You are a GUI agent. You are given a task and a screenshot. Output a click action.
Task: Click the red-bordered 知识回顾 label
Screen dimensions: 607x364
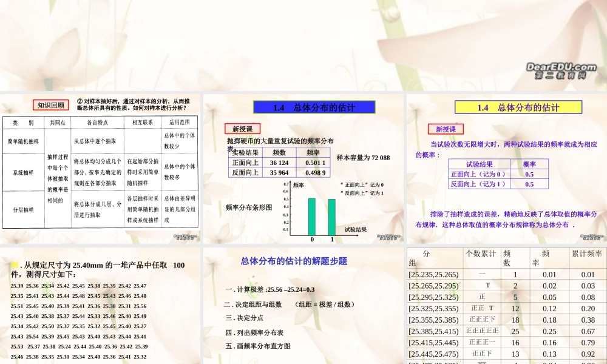51,105
